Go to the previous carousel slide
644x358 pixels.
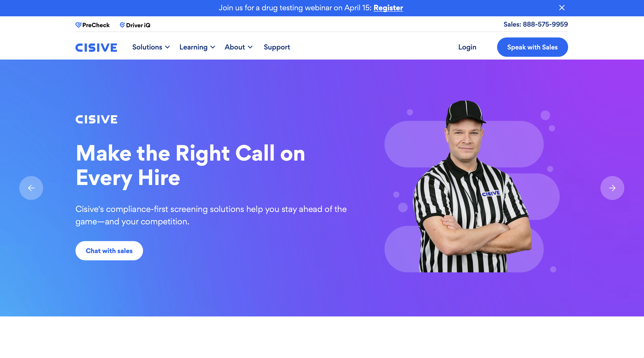tap(31, 188)
